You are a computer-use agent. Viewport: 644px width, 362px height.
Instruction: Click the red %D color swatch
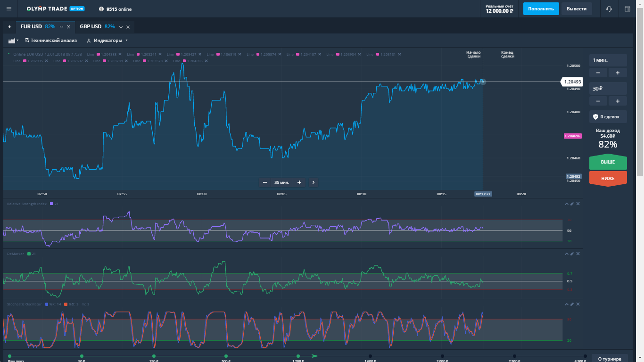coord(66,304)
